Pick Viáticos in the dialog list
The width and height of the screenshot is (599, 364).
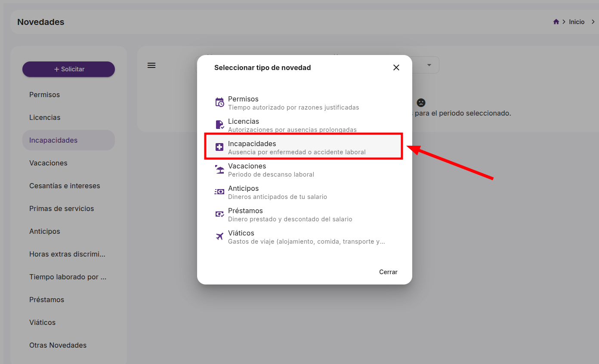305,237
